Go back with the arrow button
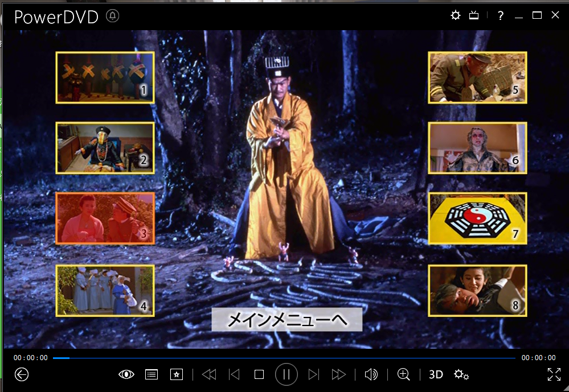 [22, 374]
